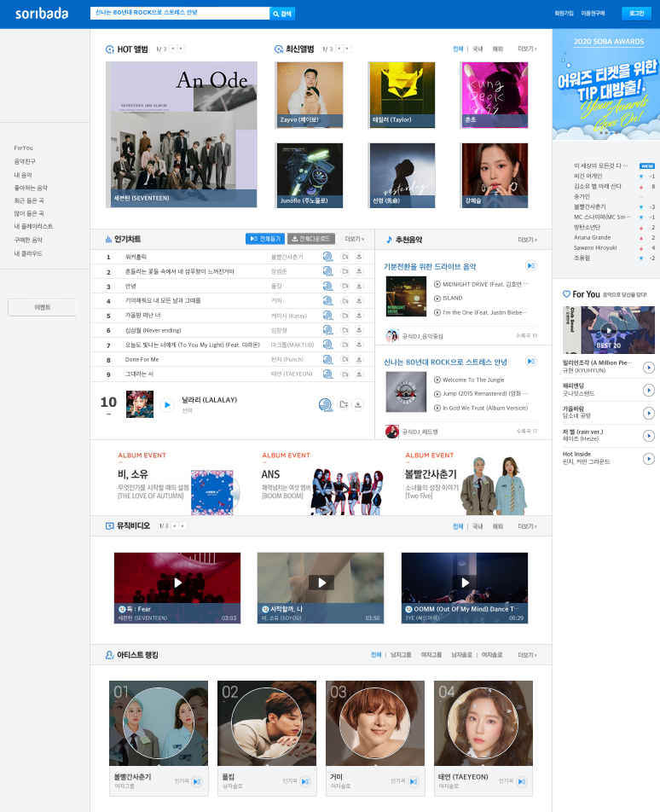Select 해외 tab in 최신앨범
The image size is (660, 812).
coord(497,49)
